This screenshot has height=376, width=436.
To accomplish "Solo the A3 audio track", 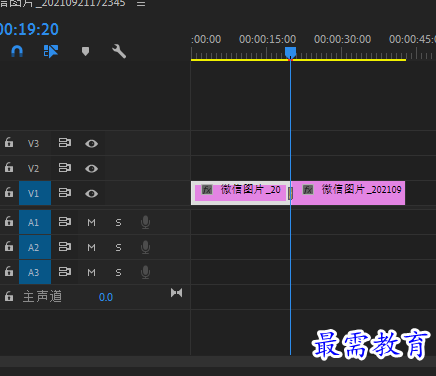I will pos(118,273).
